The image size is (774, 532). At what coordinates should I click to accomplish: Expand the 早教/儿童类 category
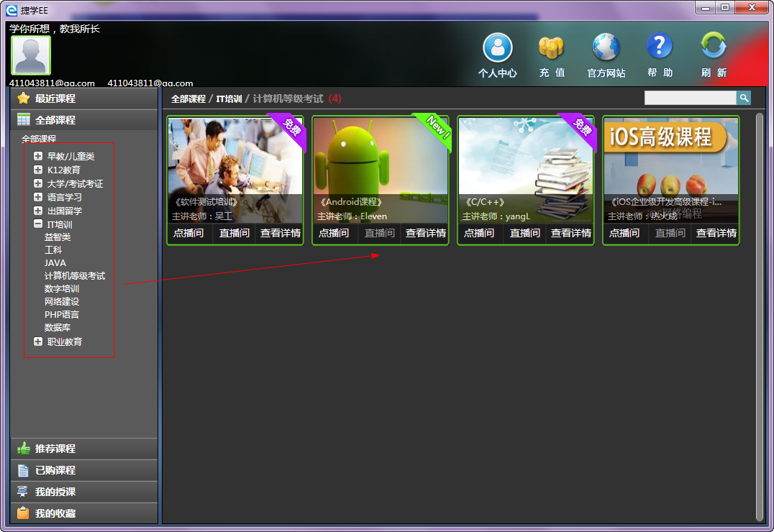click(38, 156)
